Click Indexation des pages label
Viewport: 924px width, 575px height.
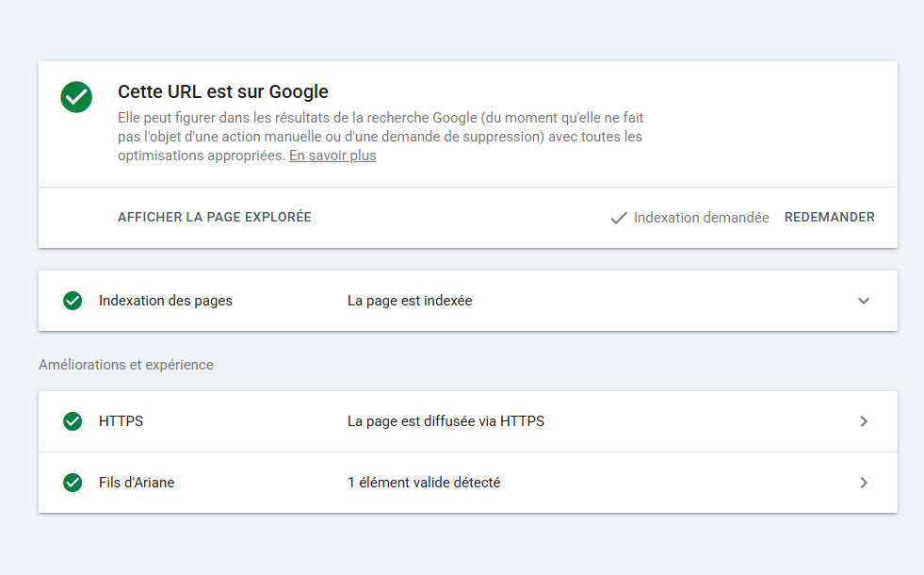(x=166, y=301)
